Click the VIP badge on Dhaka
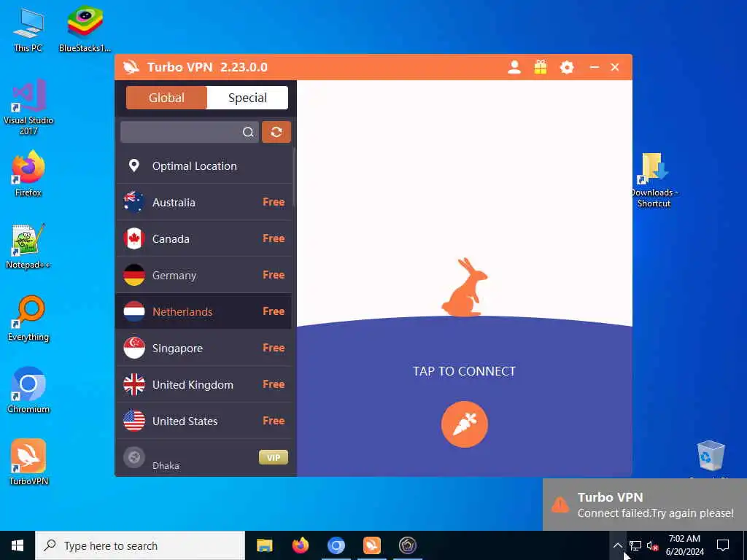 tap(274, 458)
